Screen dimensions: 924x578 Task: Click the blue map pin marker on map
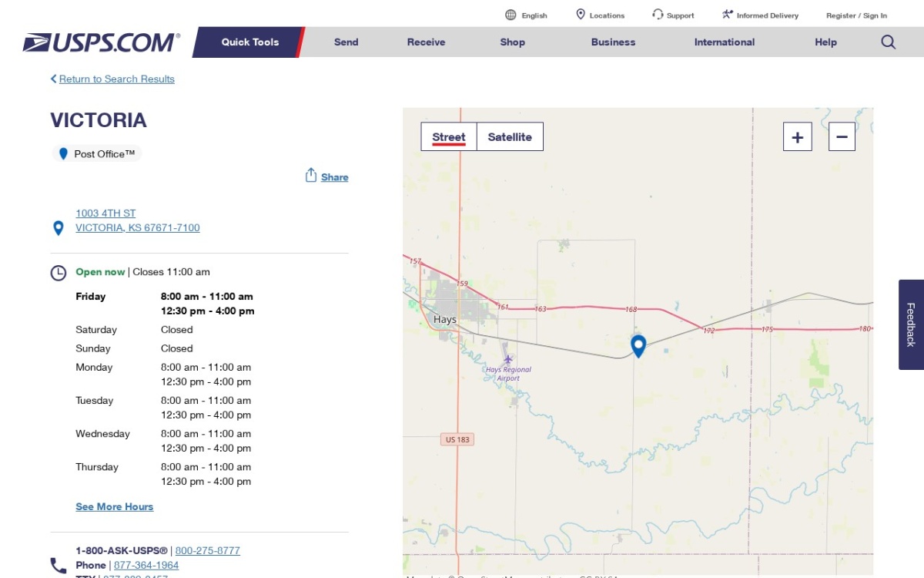638,346
